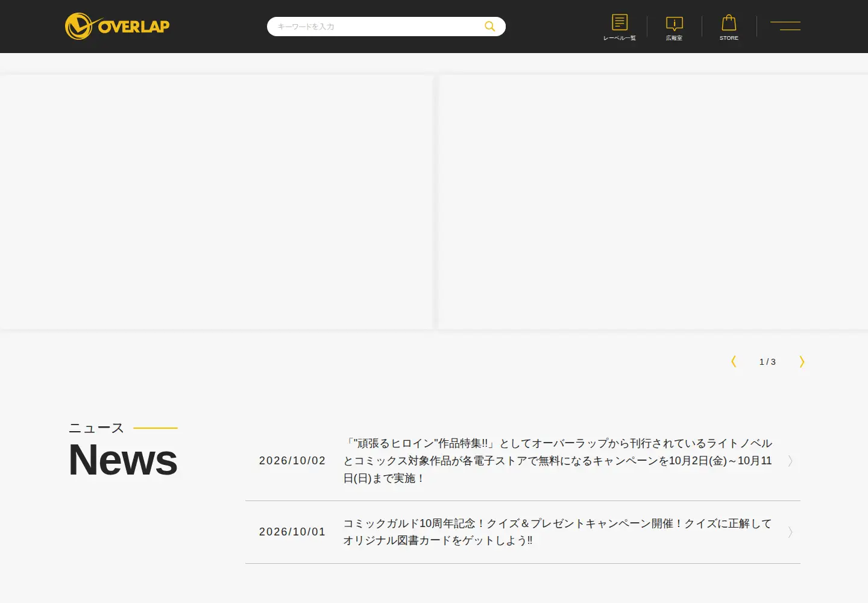Open the hamburger menu lines
The width and height of the screenshot is (868, 603).
click(x=785, y=26)
